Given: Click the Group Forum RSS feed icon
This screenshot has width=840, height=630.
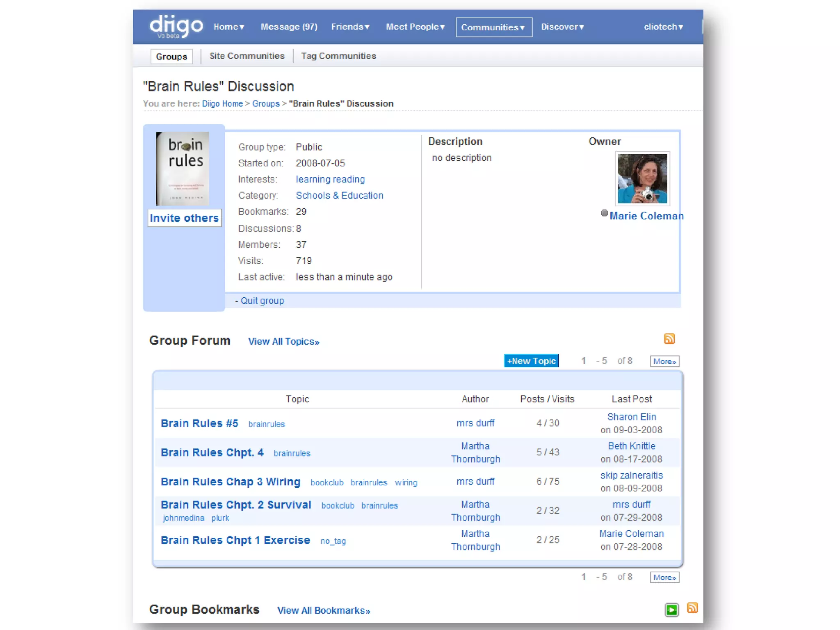Looking at the screenshot, I should (669, 339).
